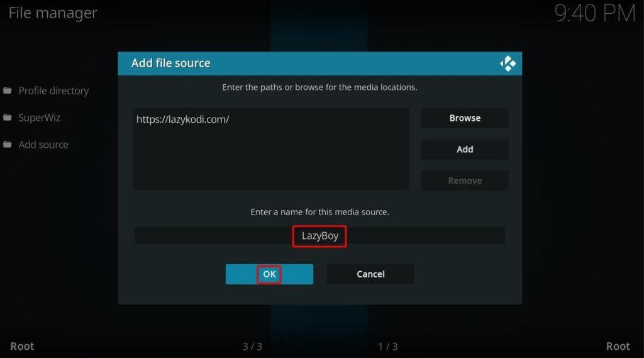The image size is (644, 358).
Task: Click the 3 / 3 item counter
Action: (252, 347)
